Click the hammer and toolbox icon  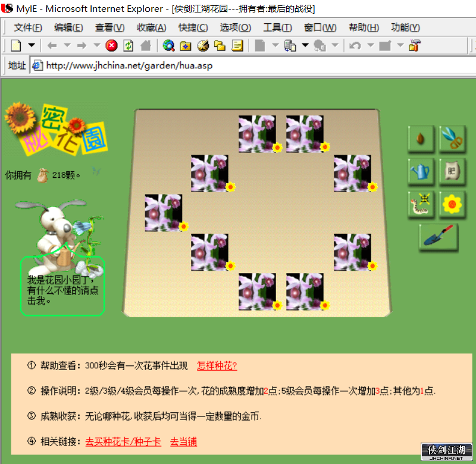[x=415, y=46]
